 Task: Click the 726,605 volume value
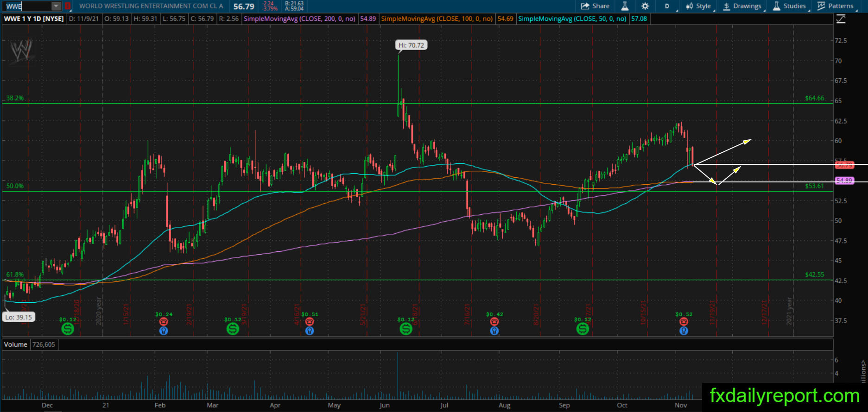(x=44, y=344)
